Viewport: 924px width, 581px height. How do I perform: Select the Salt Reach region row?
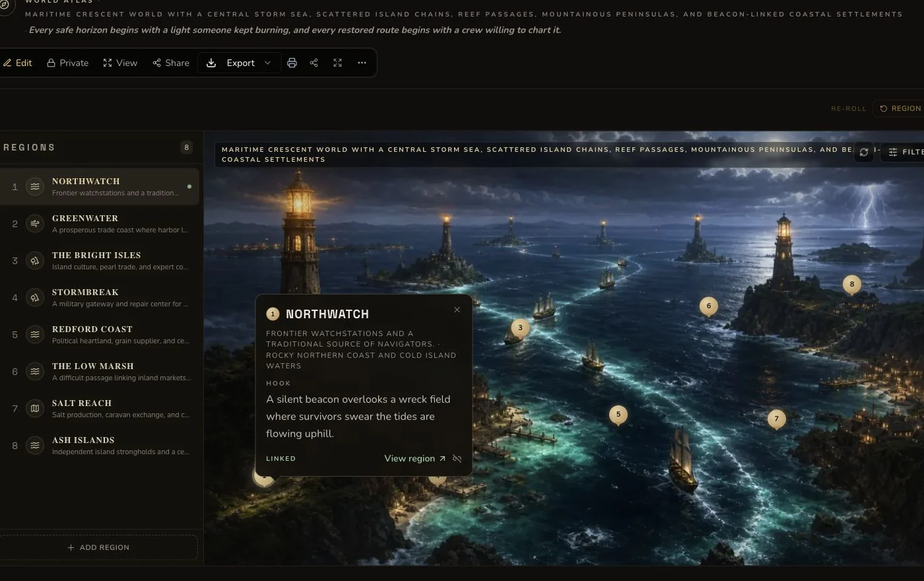click(x=99, y=409)
